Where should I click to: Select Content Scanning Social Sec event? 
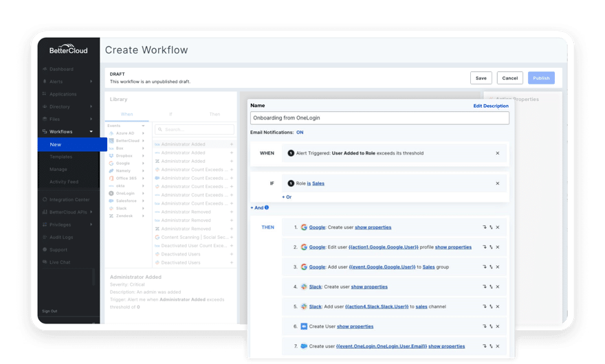tap(194, 237)
